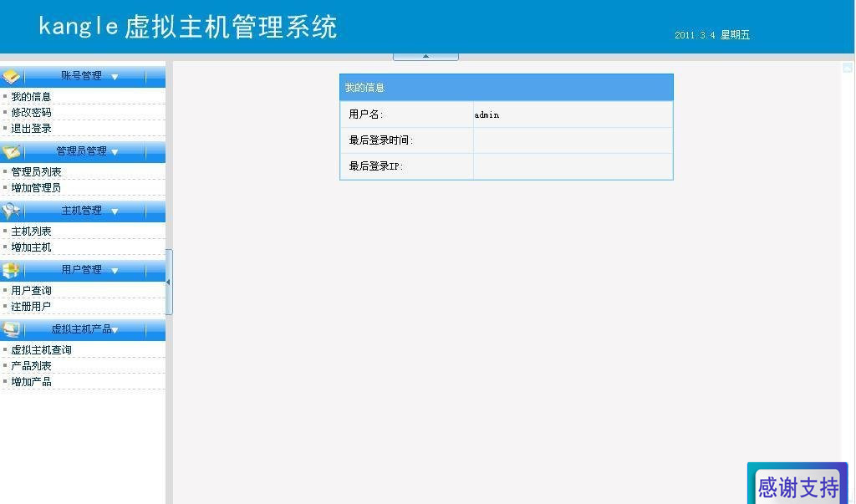This screenshot has height=504, width=856.
Task: Select 退出登录 to log out
Action: (31, 129)
